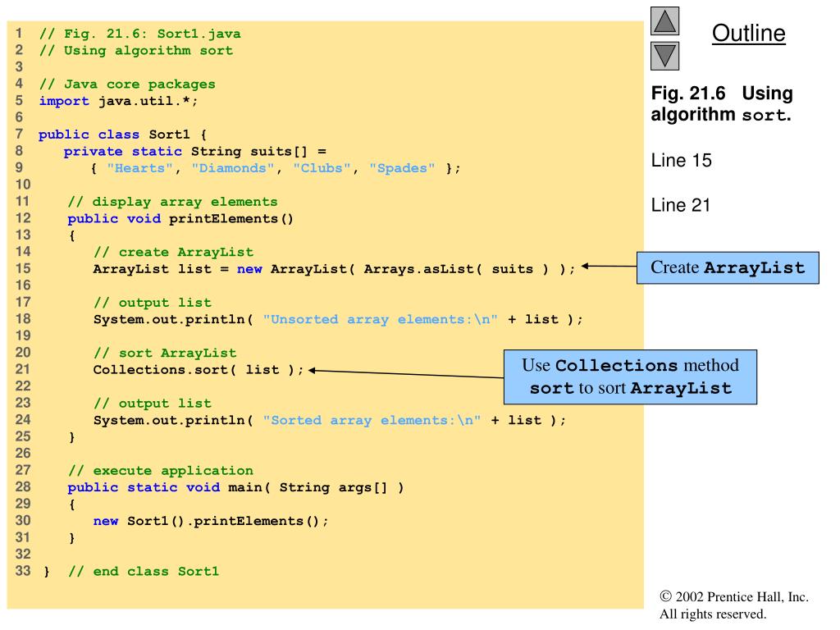Click line number 21 in the gutter
Image resolution: width=840 pixels, height=630 pixels.
click(22, 369)
